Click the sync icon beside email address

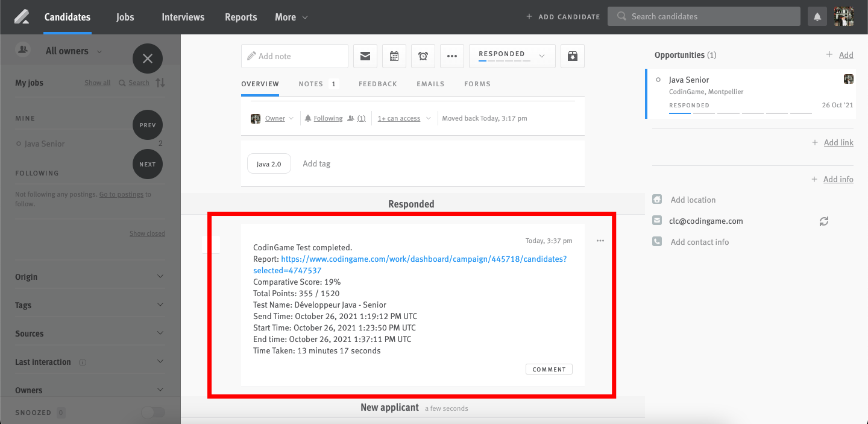(823, 221)
